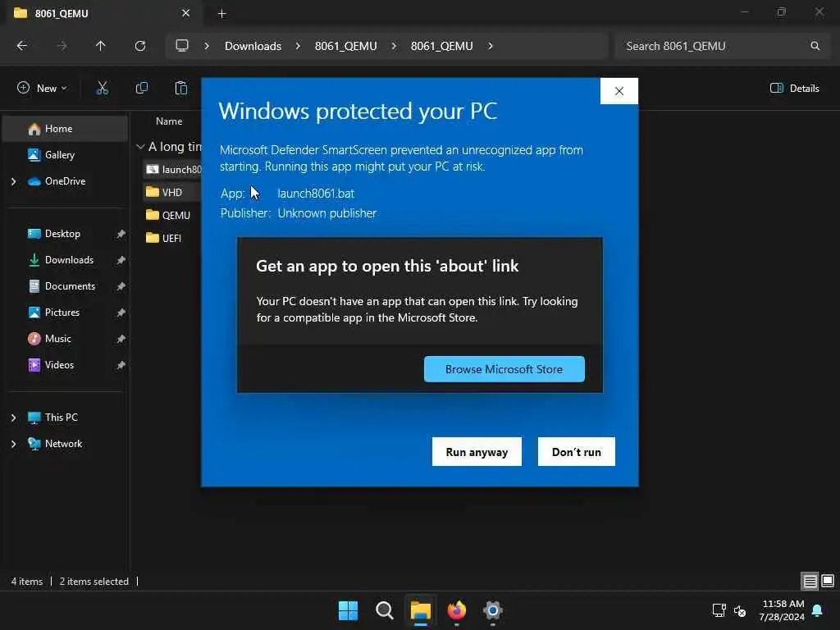Open Settings from the taskbar

pyautogui.click(x=493, y=610)
